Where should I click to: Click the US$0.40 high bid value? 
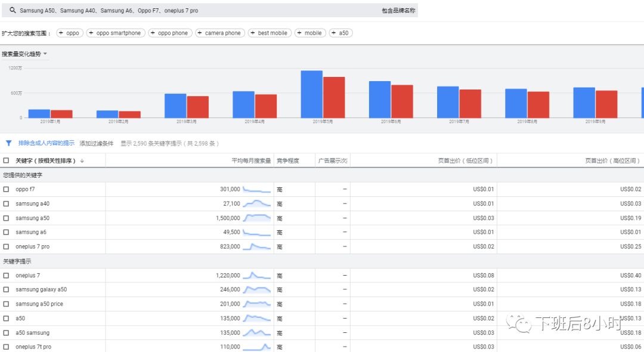630,276
